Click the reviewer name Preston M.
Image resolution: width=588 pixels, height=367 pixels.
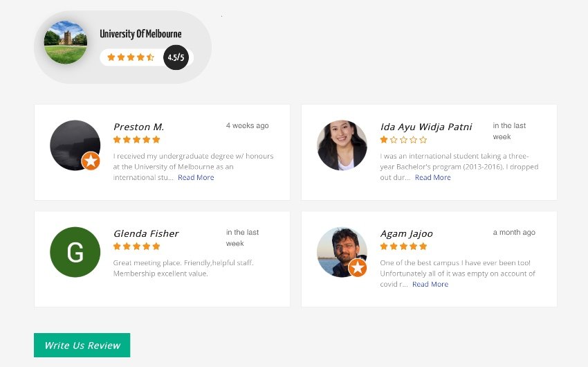coord(139,127)
